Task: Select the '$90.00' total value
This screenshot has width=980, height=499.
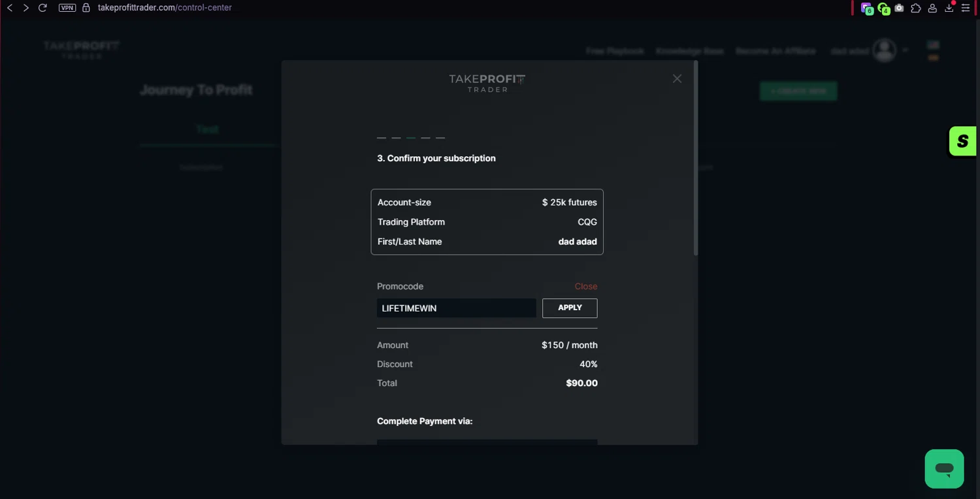Action: pyautogui.click(x=582, y=383)
